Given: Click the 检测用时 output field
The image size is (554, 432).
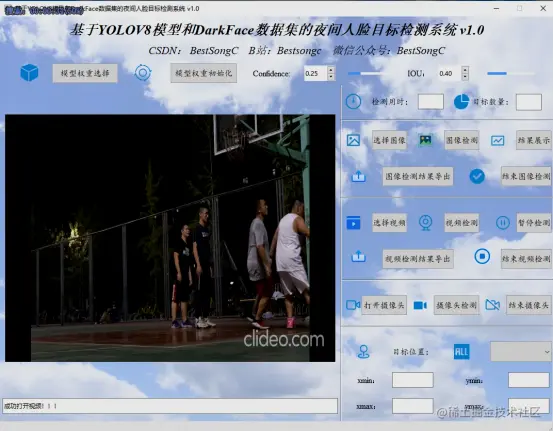Looking at the screenshot, I should click(x=431, y=102).
